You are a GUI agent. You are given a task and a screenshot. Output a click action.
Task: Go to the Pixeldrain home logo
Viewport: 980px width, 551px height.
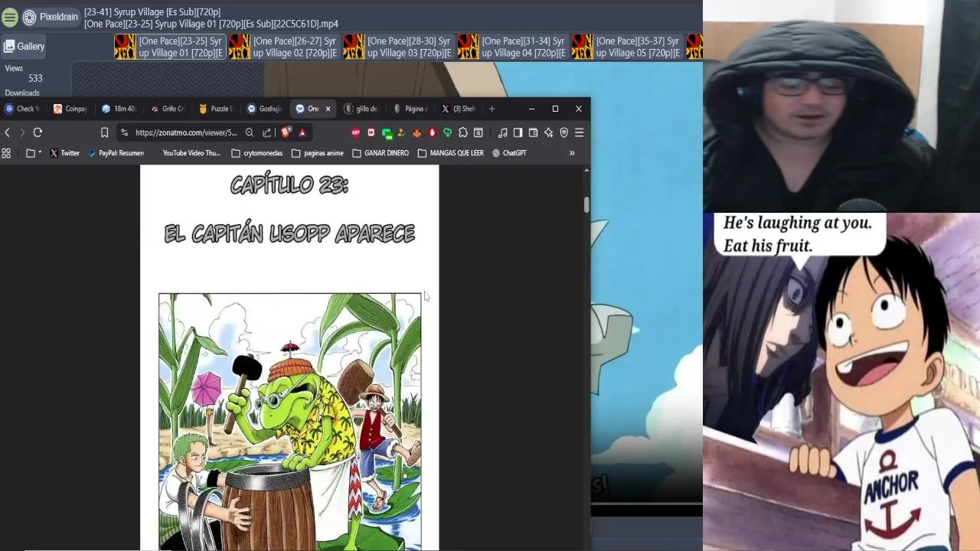tap(51, 17)
